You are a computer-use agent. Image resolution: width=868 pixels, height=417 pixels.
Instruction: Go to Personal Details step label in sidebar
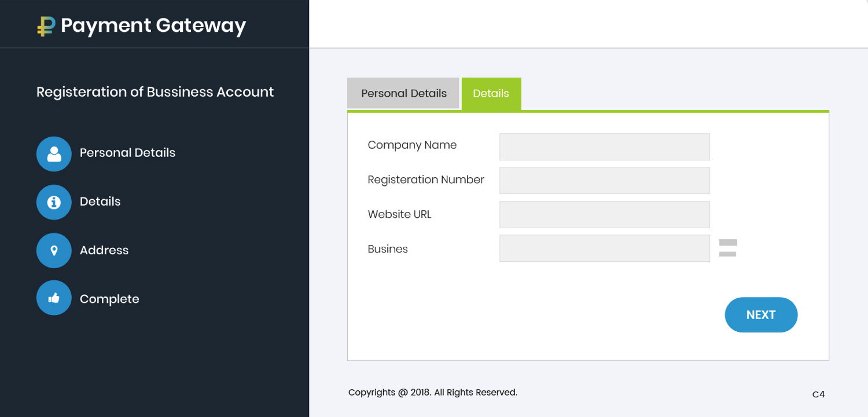[x=127, y=153]
